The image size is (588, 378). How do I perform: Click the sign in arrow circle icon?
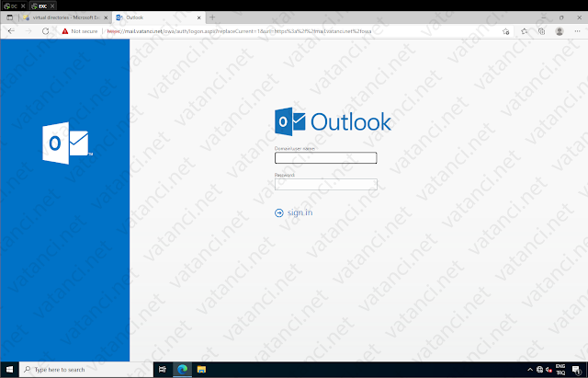point(279,213)
